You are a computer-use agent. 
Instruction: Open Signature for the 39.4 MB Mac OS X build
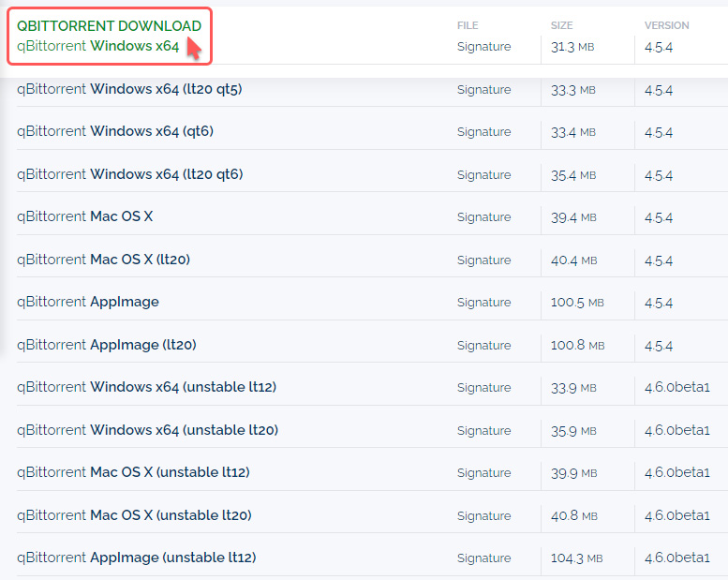pos(483,217)
